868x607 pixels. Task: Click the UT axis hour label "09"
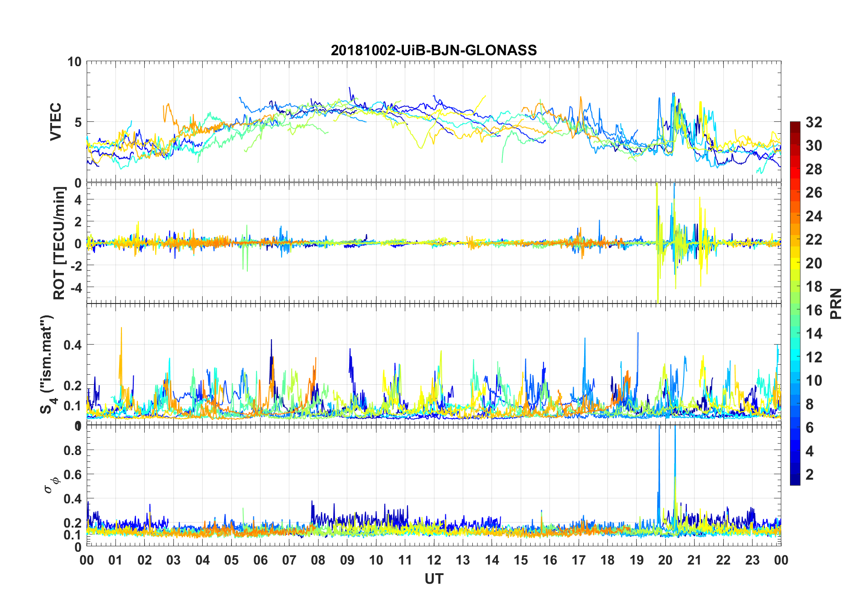coord(347,560)
